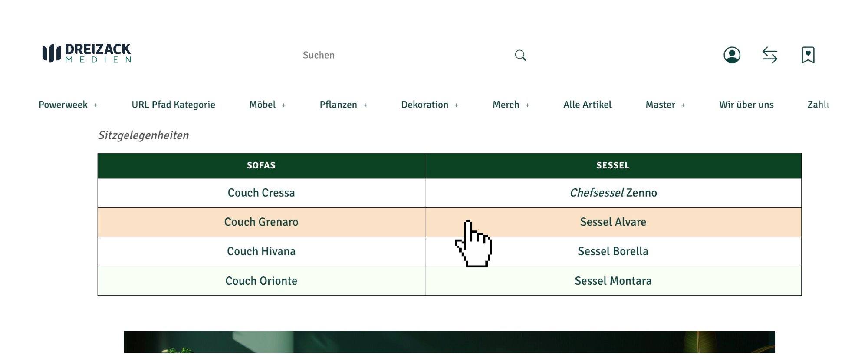Viewport: 868px width, 355px height.
Task: Open the wishlist bookmark icon
Action: pyautogui.click(x=808, y=55)
